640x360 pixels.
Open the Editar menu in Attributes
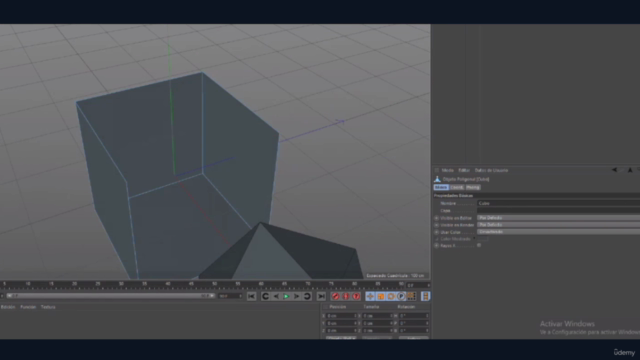[464, 170]
